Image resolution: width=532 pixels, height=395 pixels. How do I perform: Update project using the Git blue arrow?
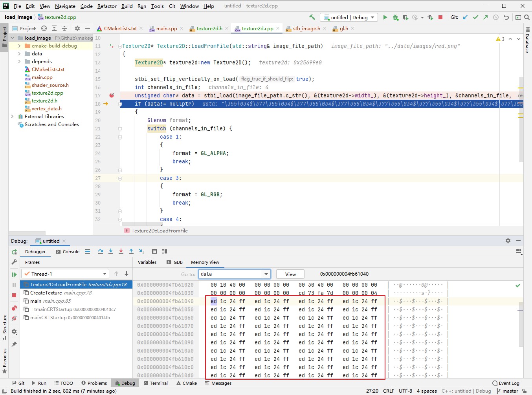pos(465,17)
